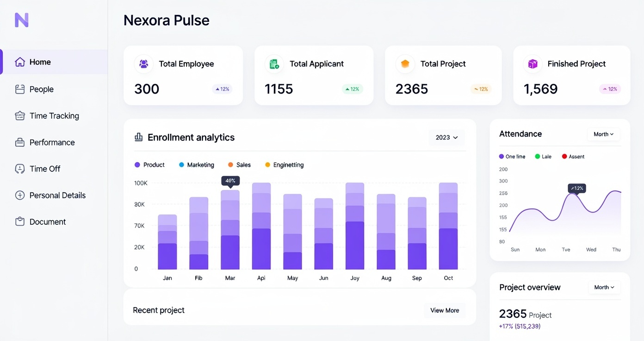Viewport: 644px width, 341px height.
Task: Click the Personal Details plus circle icon
Action: 20,196
